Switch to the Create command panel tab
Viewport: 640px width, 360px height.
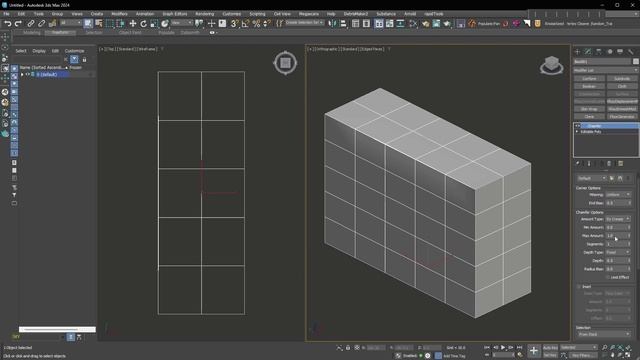(x=578, y=51)
